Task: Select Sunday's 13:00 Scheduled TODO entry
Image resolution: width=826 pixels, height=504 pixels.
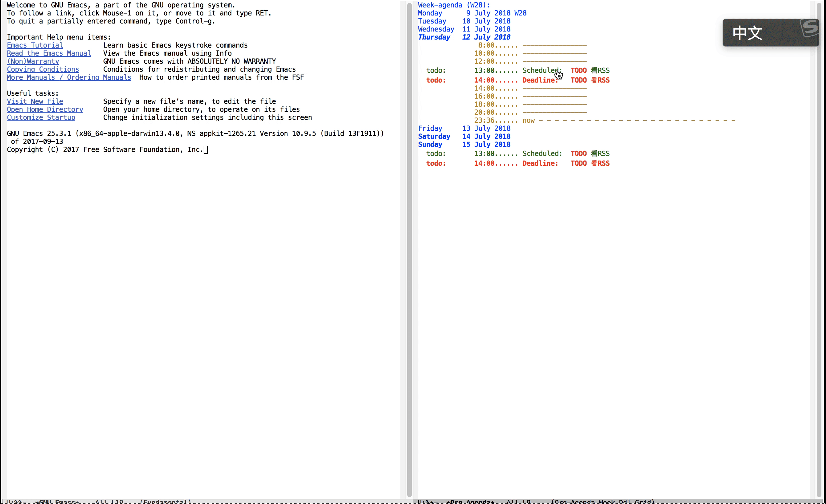Action: 590,153
